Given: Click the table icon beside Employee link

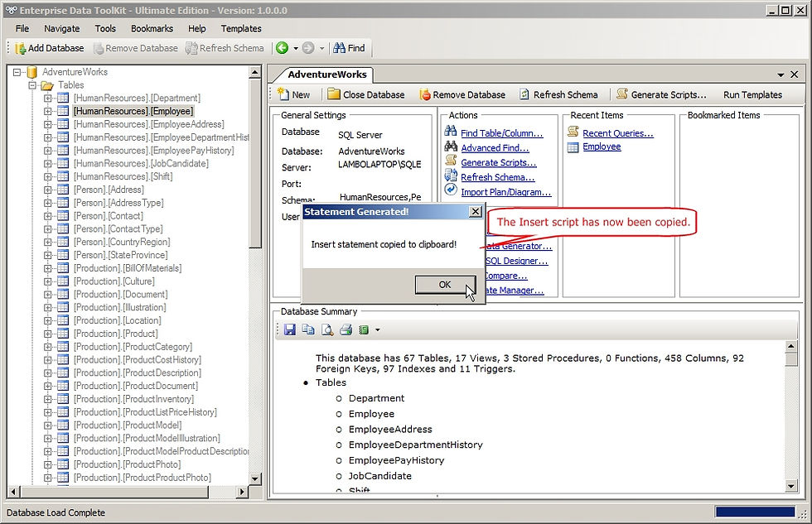Looking at the screenshot, I should click(x=573, y=147).
